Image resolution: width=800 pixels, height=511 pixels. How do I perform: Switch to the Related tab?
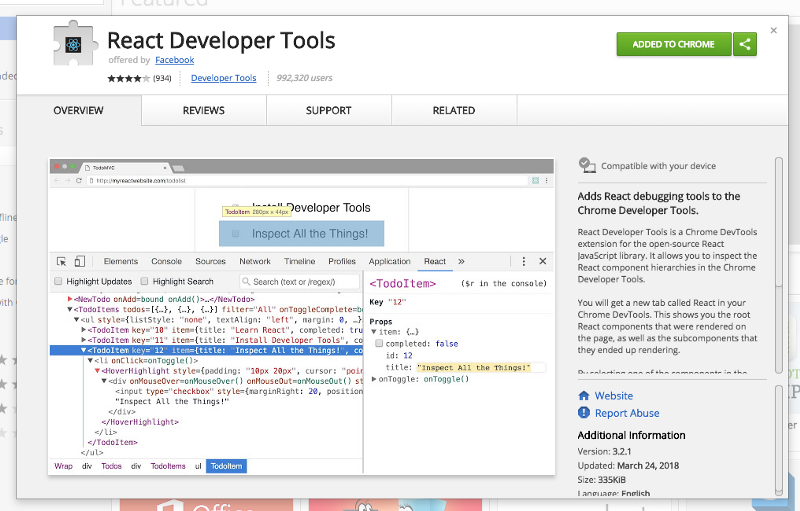click(454, 110)
